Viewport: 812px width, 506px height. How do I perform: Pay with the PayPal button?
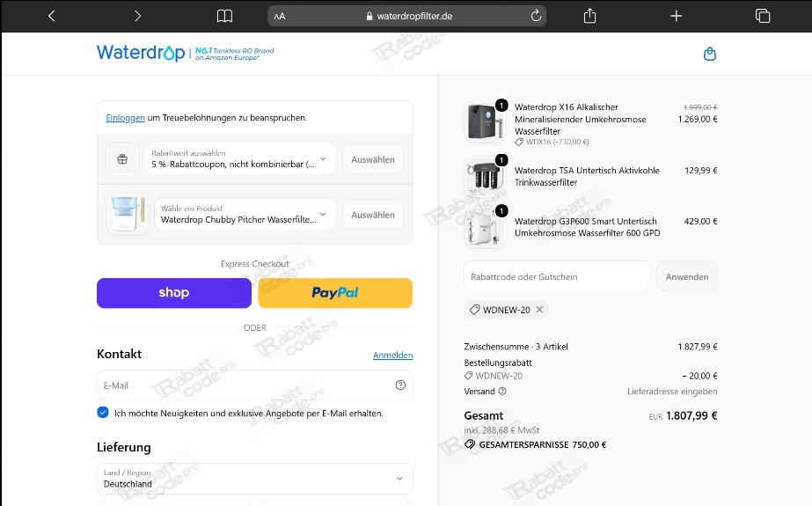tap(335, 293)
